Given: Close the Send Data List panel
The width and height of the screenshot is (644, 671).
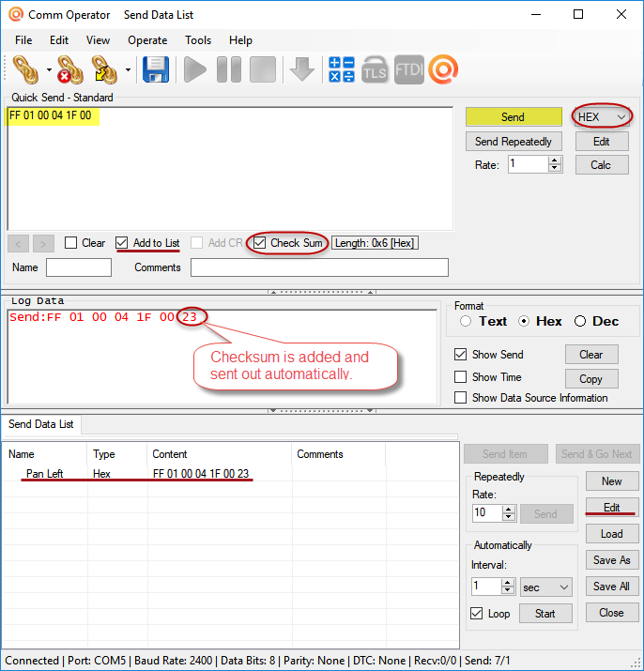Looking at the screenshot, I should click(x=612, y=613).
